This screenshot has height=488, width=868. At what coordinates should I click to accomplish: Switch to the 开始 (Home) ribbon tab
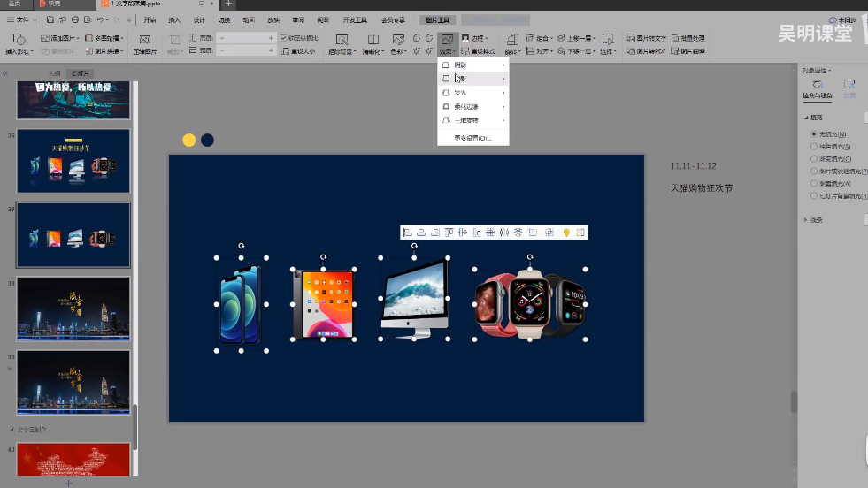(150, 20)
